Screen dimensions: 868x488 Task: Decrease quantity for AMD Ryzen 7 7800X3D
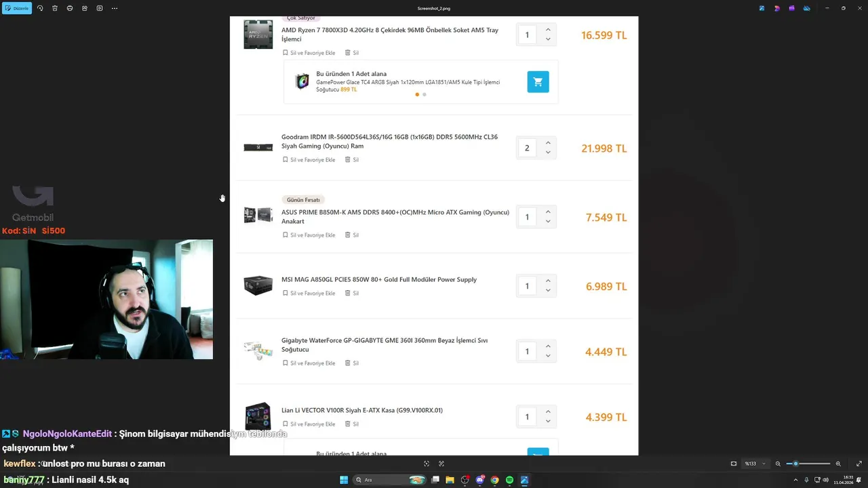[x=548, y=39]
